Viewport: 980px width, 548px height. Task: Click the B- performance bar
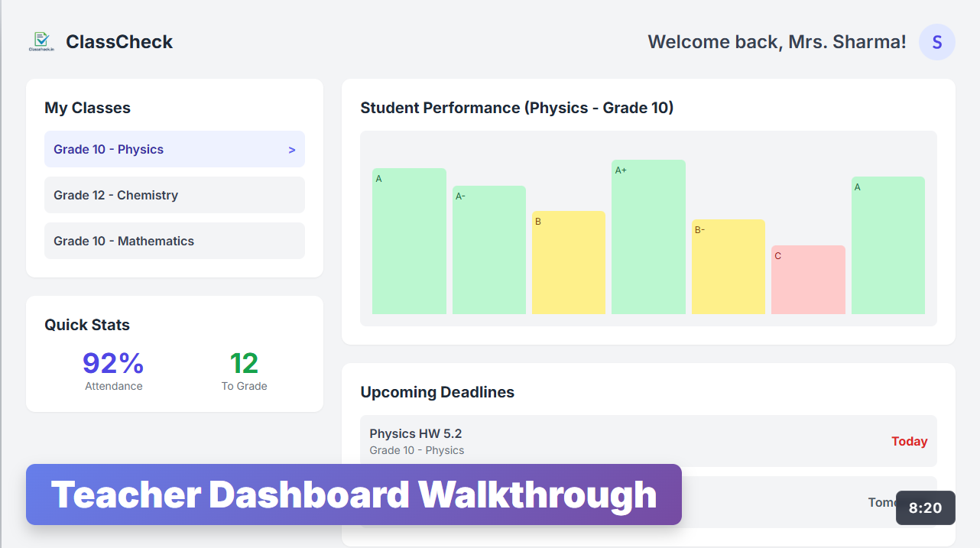(728, 267)
